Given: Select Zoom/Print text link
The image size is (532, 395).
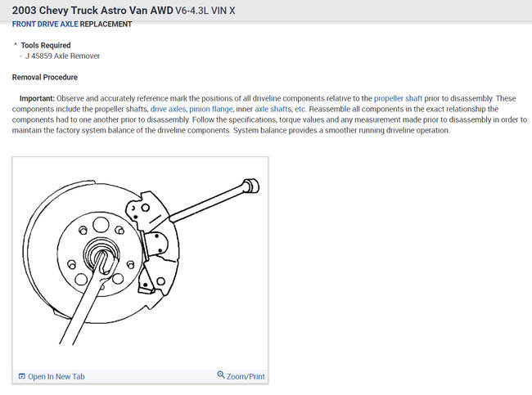Looking at the screenshot, I should point(246,377).
